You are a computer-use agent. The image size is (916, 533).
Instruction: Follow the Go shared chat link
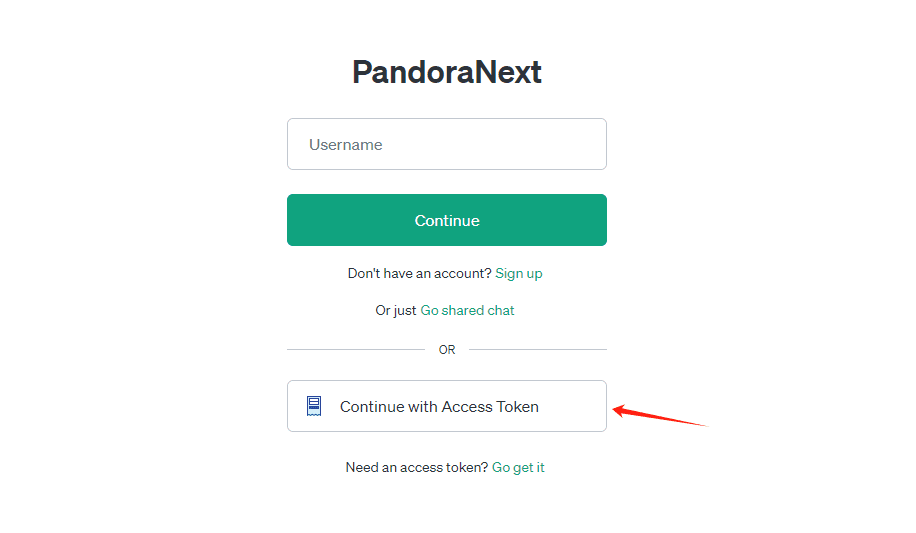tap(467, 310)
